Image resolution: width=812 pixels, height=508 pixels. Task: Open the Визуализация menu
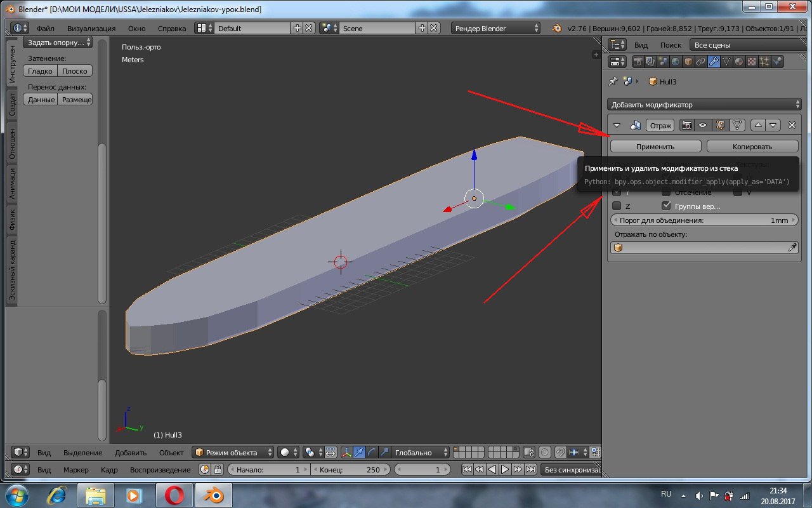pos(91,29)
